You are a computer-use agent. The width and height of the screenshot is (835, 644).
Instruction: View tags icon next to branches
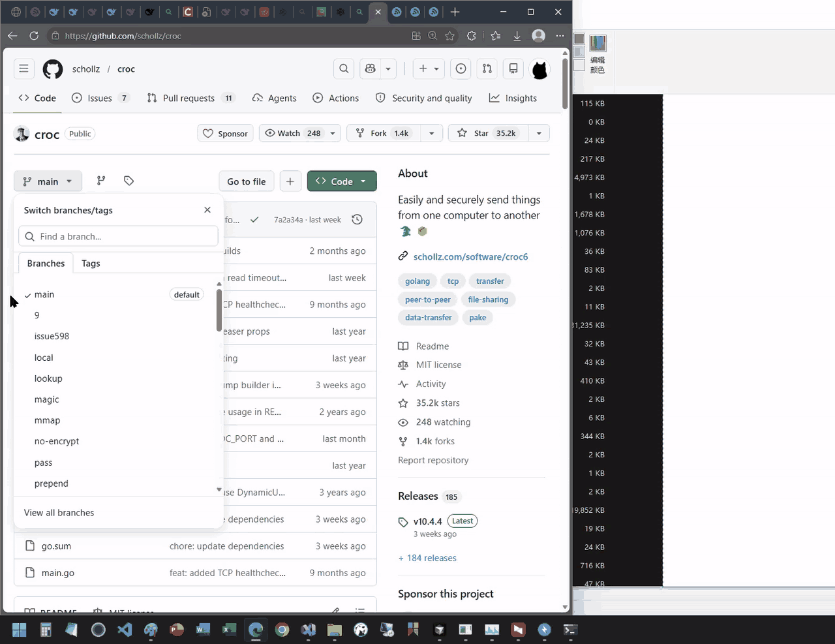(x=129, y=181)
